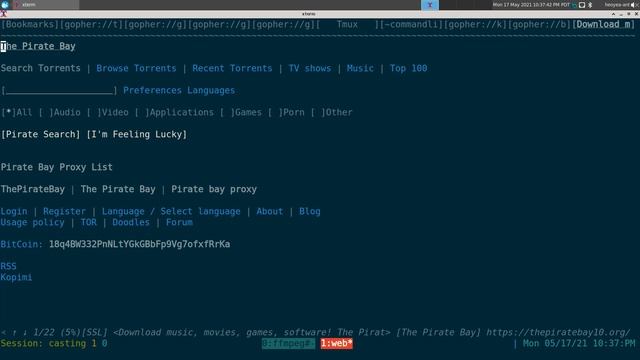Switch to the Bookmarks tab
The width and height of the screenshot is (640, 360).
tap(30, 24)
